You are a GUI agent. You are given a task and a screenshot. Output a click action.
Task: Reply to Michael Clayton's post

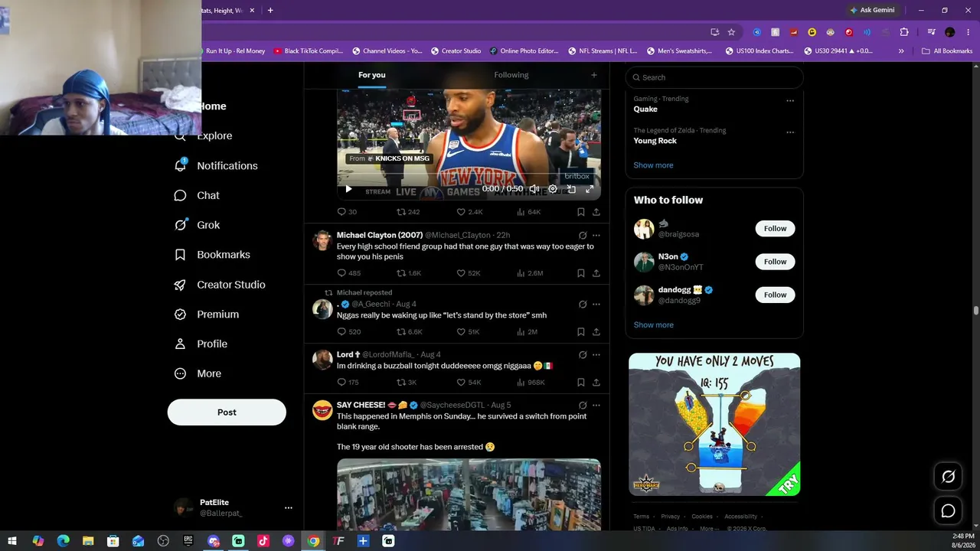(x=348, y=273)
